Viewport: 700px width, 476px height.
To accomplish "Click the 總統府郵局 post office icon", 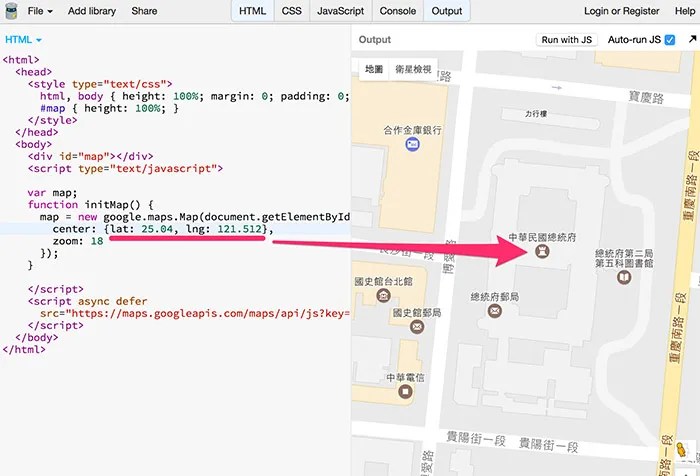I will point(495,311).
